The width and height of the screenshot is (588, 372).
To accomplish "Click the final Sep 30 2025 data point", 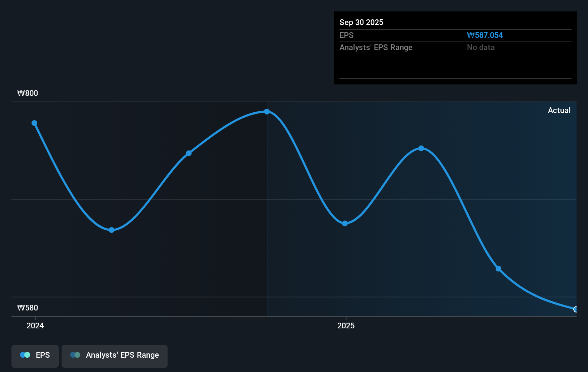I will point(576,309).
